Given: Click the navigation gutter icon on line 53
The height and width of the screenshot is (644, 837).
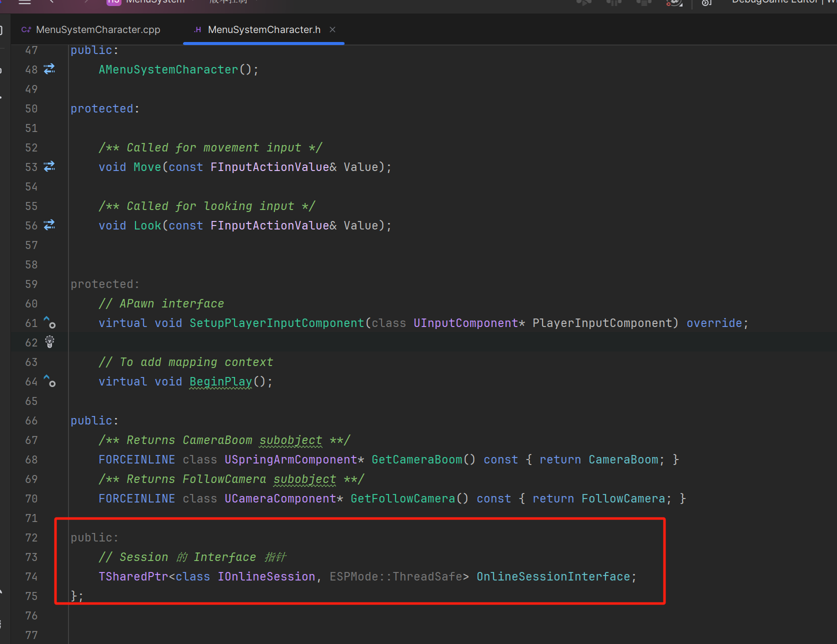Looking at the screenshot, I should pyautogui.click(x=49, y=166).
